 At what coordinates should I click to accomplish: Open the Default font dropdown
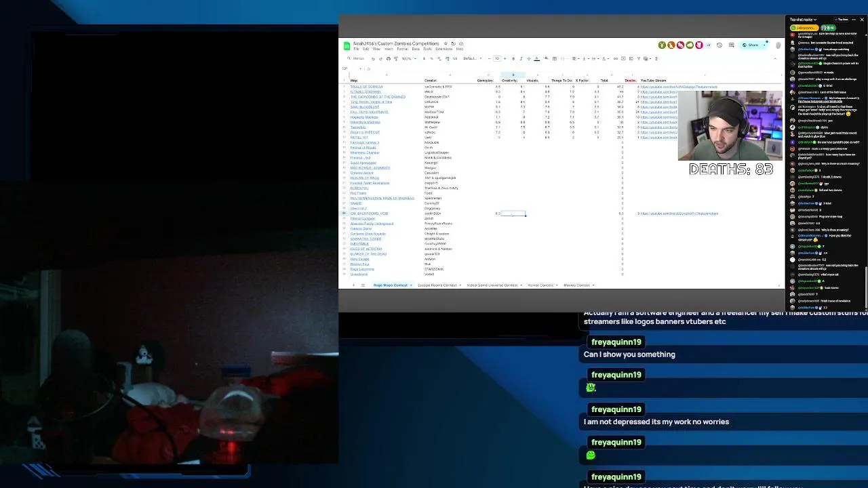point(473,58)
